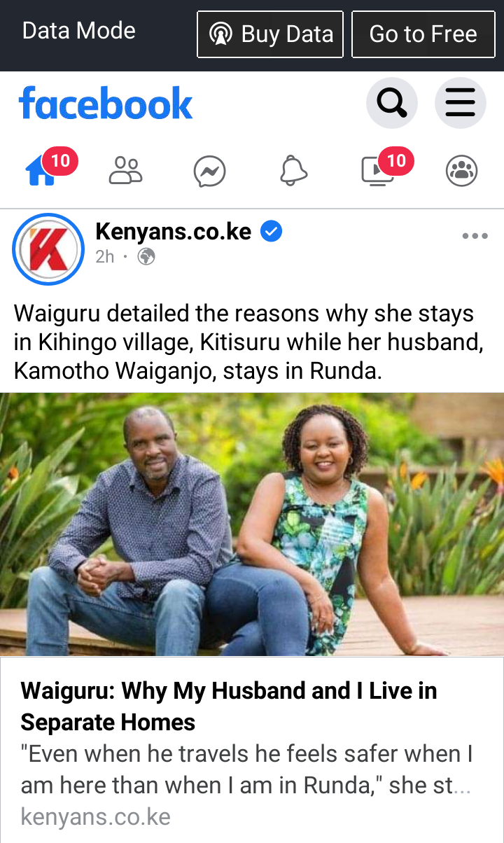This screenshot has width=504, height=843.
Task: Check the verified badge next to Kenyans.co.ke
Action: point(271,231)
